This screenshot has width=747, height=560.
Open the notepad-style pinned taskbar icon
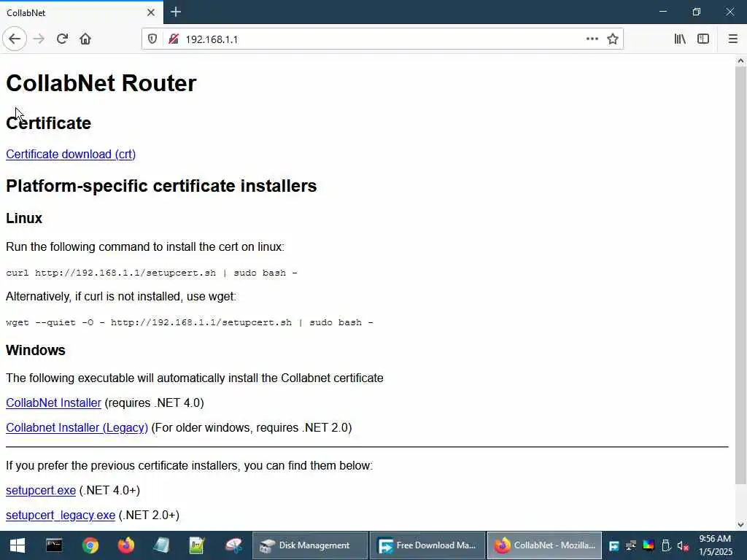click(161, 545)
